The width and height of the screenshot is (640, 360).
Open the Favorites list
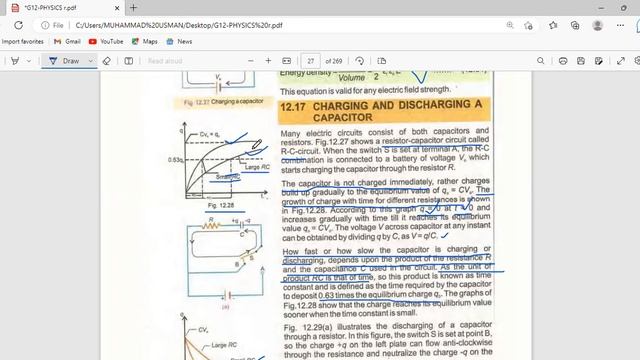click(x=553, y=25)
